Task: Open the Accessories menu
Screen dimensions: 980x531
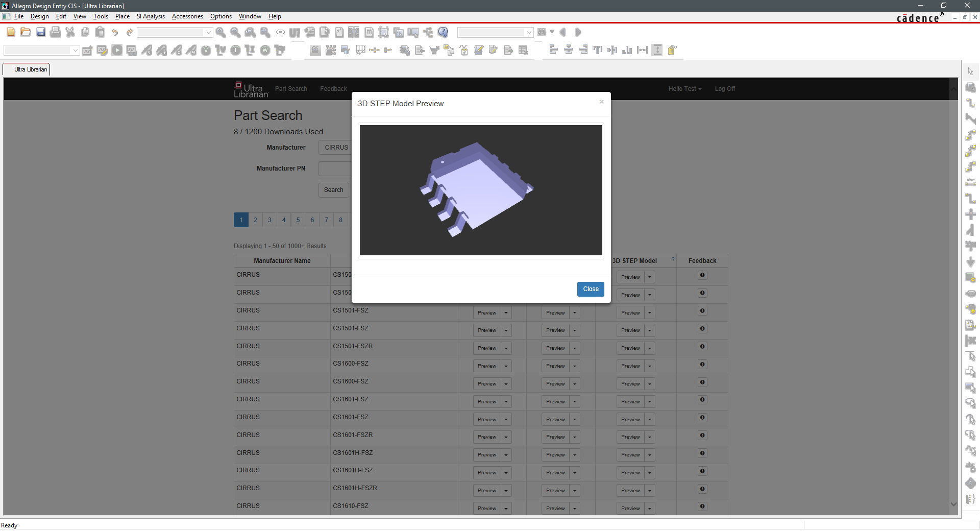Action: tap(187, 16)
